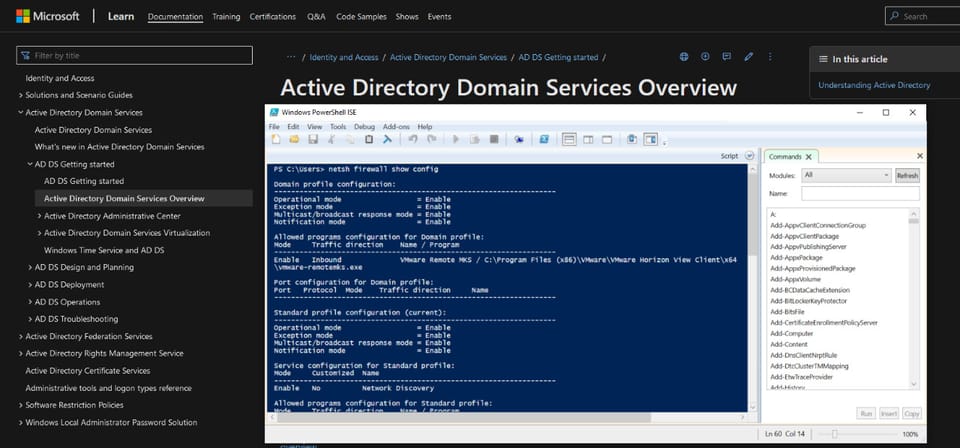Image resolution: width=960 pixels, height=448 pixels.
Task: Toggle the Script pane expand arrow
Action: (x=749, y=156)
